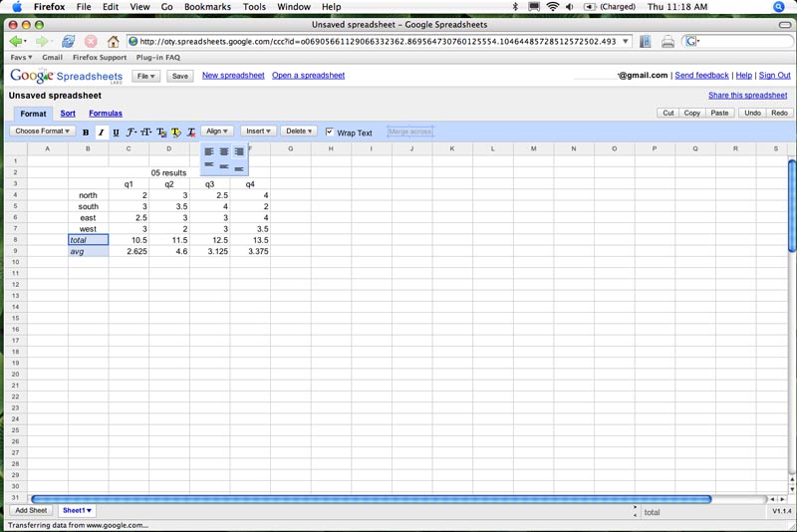Click Share this spreadsheet link
The width and height of the screenshot is (797, 532).
748,95
